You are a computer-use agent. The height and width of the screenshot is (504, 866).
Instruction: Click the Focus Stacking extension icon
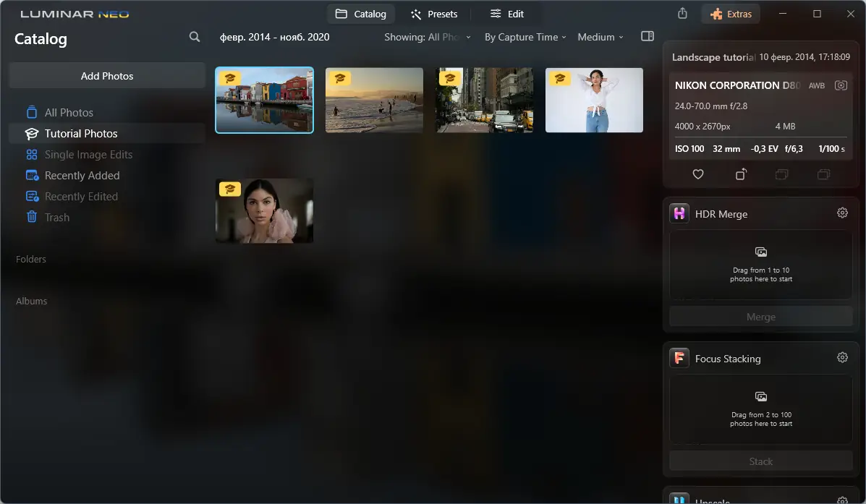(679, 358)
